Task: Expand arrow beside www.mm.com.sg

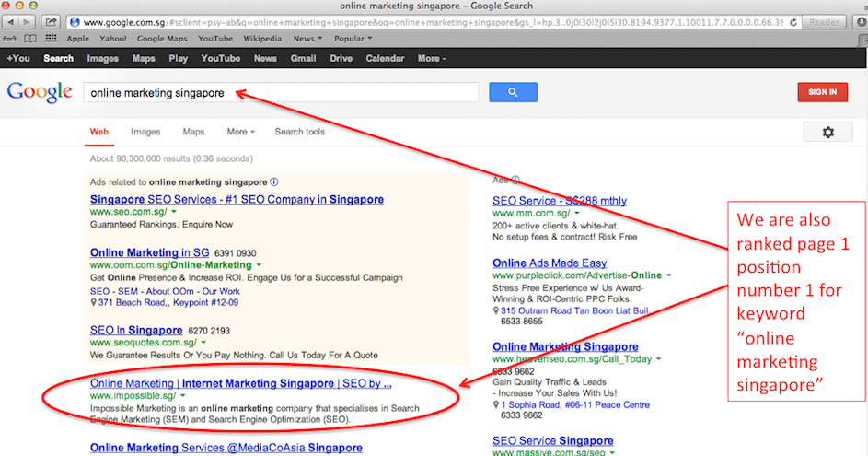Action: point(577,213)
